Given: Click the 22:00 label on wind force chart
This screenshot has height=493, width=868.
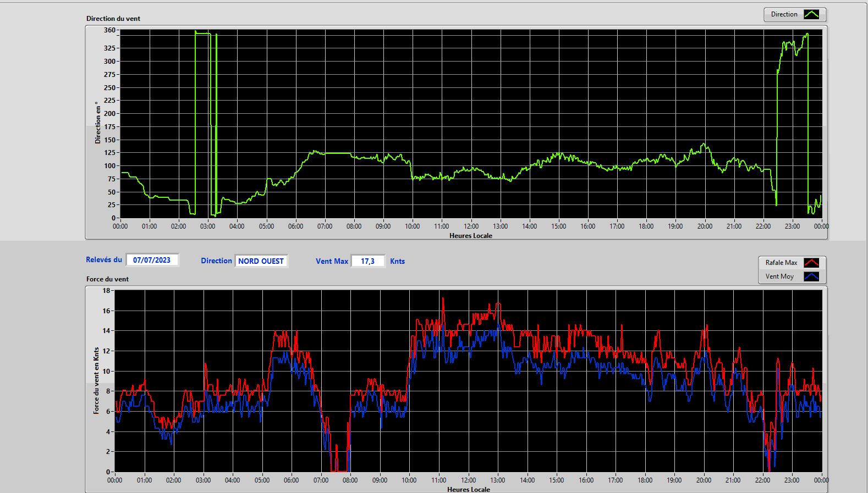Looking at the screenshot, I should [762, 480].
